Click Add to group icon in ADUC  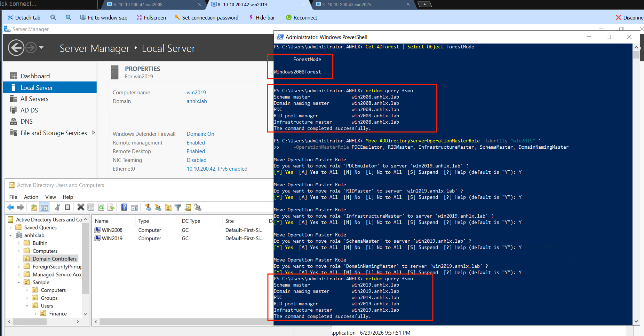pos(198,208)
